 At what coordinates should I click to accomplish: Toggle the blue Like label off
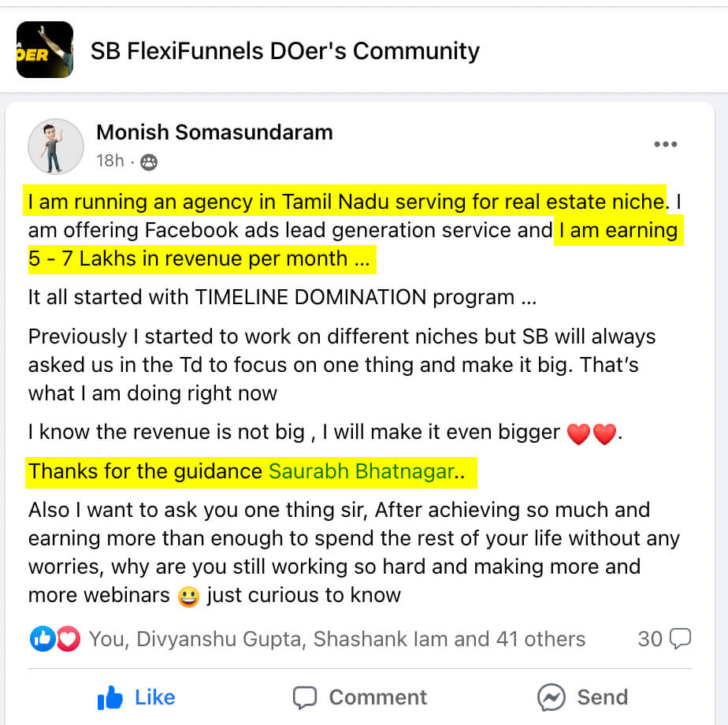[x=155, y=697]
